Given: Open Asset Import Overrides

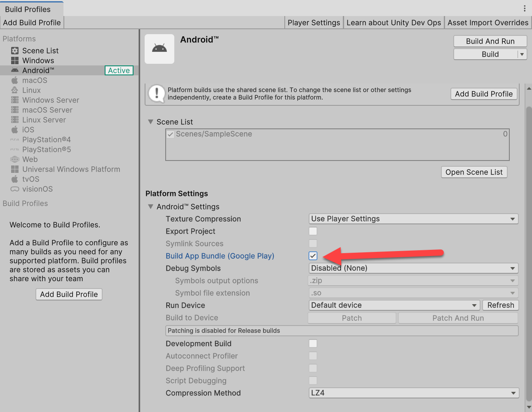Looking at the screenshot, I should tap(488, 23).
